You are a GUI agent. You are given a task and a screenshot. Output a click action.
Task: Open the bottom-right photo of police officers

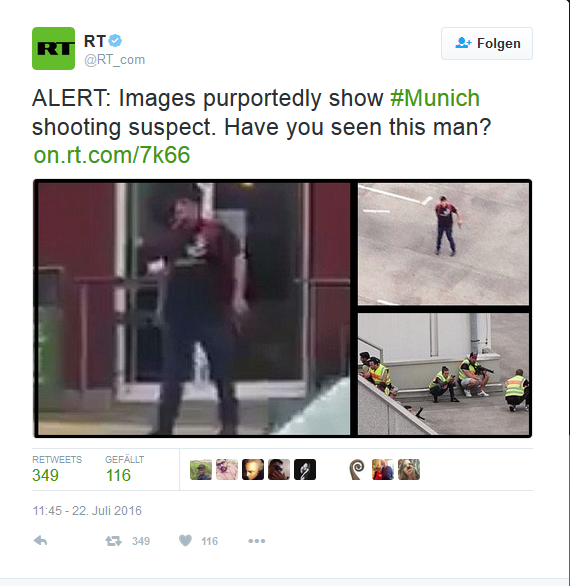point(443,374)
